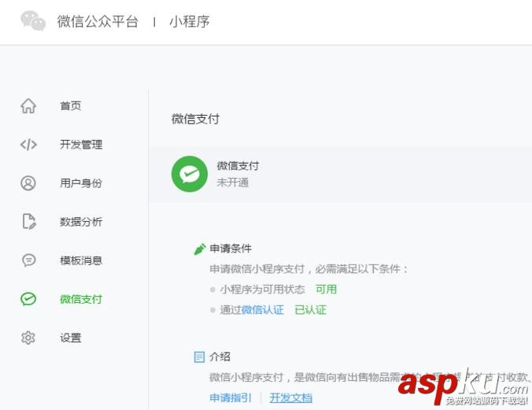The height and width of the screenshot is (410, 532).
Task: Click the green WeChat Pay sidebar icon
Action: point(28,299)
